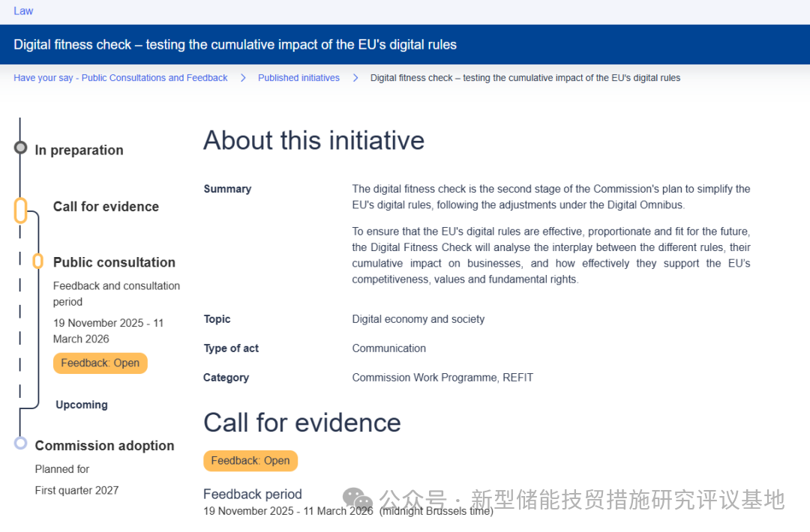The height and width of the screenshot is (532, 810).
Task: Go to 'Published initiatives' breadcrumb link
Action: 298,77
